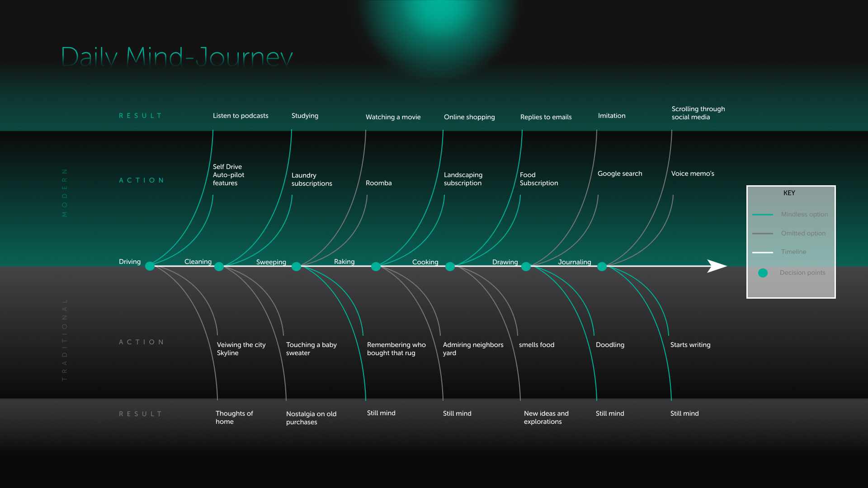Click the KEY legend heading

pos(789,193)
